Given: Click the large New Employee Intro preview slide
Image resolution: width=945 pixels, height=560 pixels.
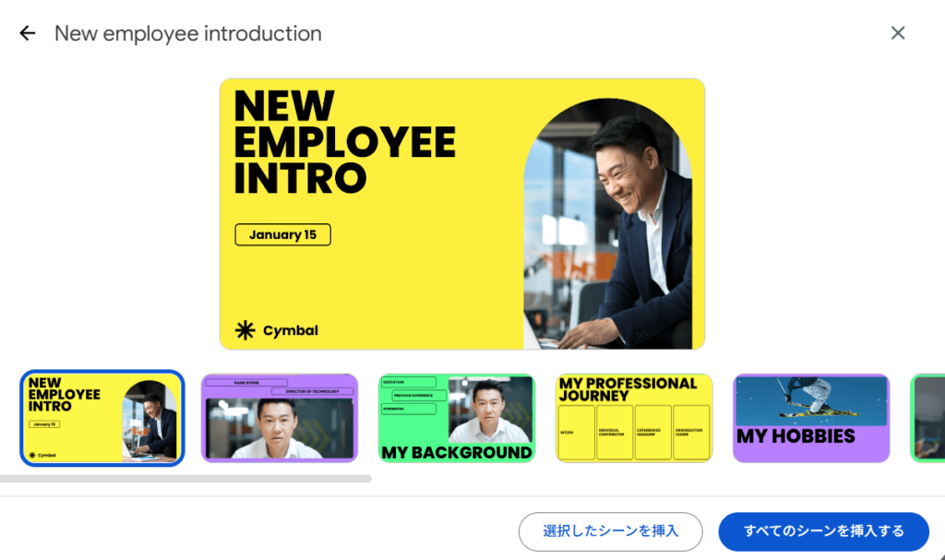Looking at the screenshot, I should (462, 214).
